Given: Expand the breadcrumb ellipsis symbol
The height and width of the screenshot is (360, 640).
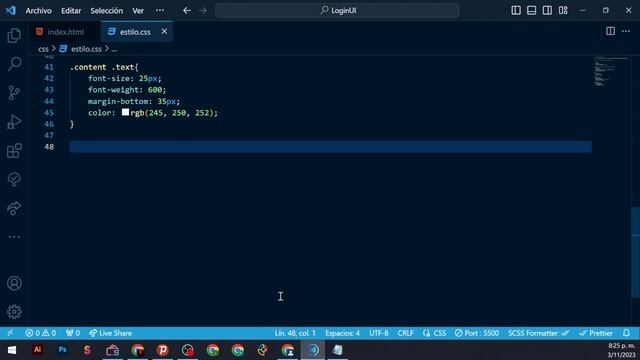Looking at the screenshot, I should click(x=114, y=49).
